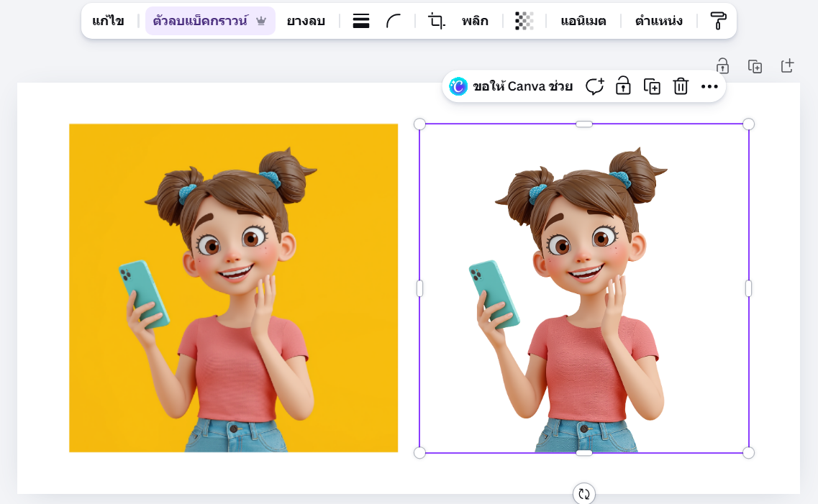Select the copy style paint roller icon

(719, 20)
